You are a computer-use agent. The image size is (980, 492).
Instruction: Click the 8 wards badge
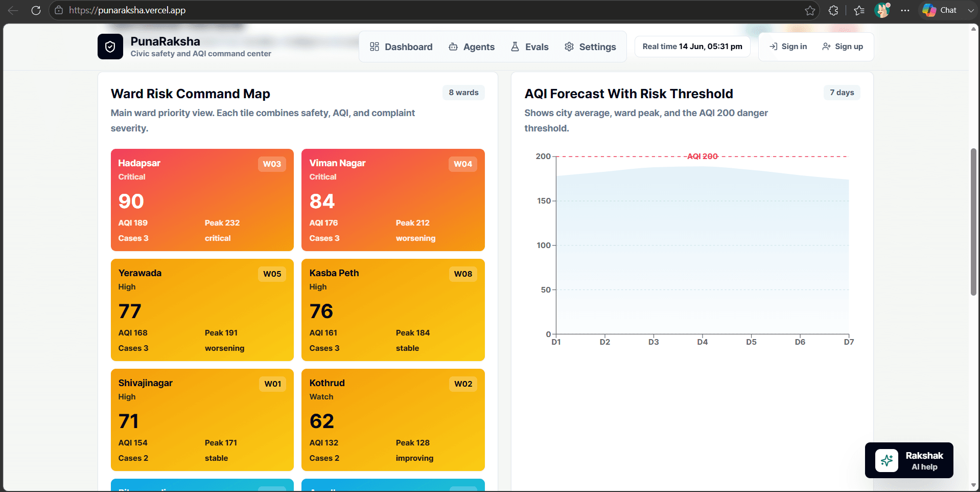coord(463,93)
